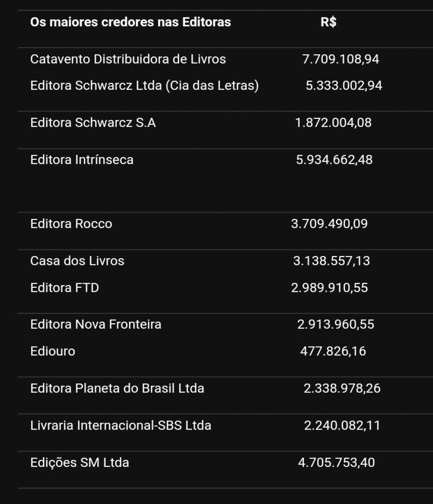
Task: Click the amount 3.709.490,09
Action: click(329, 224)
